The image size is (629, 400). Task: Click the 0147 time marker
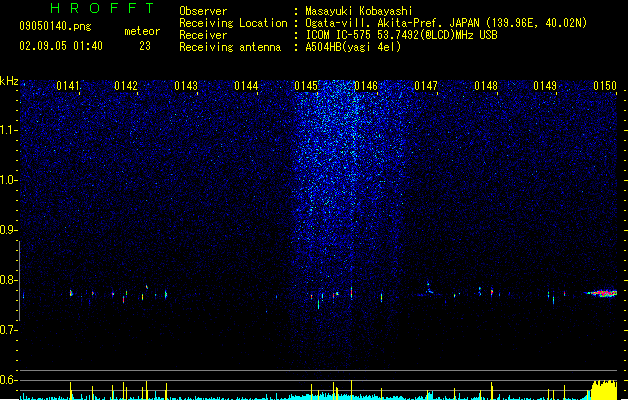[x=426, y=86]
